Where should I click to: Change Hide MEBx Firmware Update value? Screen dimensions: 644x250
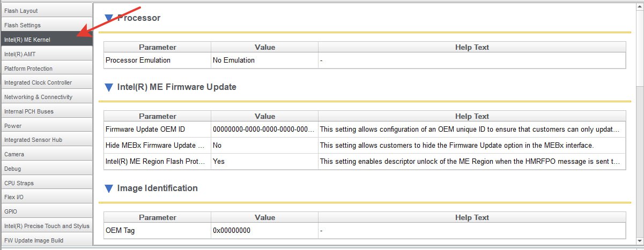[x=264, y=145]
